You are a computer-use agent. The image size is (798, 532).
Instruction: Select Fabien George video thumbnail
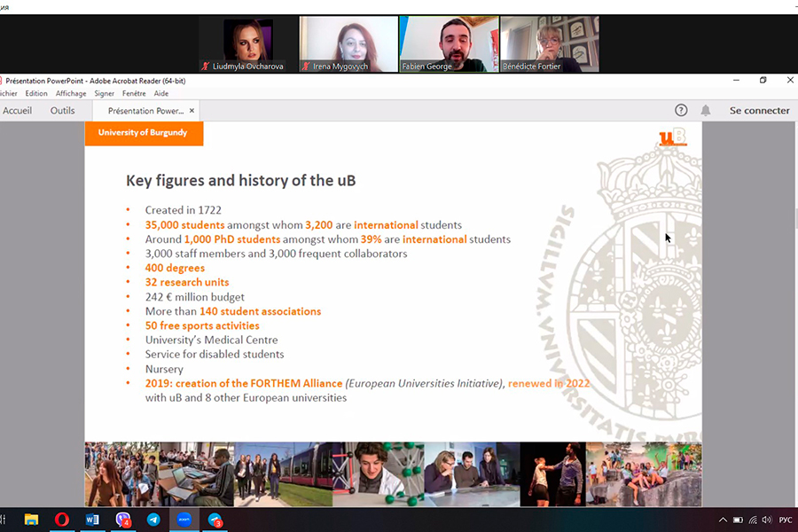(449, 43)
